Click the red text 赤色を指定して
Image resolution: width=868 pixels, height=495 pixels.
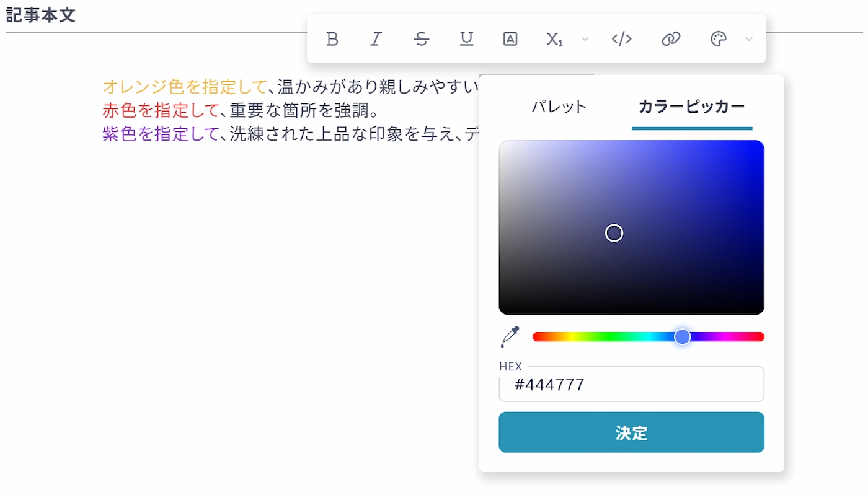[161, 110]
